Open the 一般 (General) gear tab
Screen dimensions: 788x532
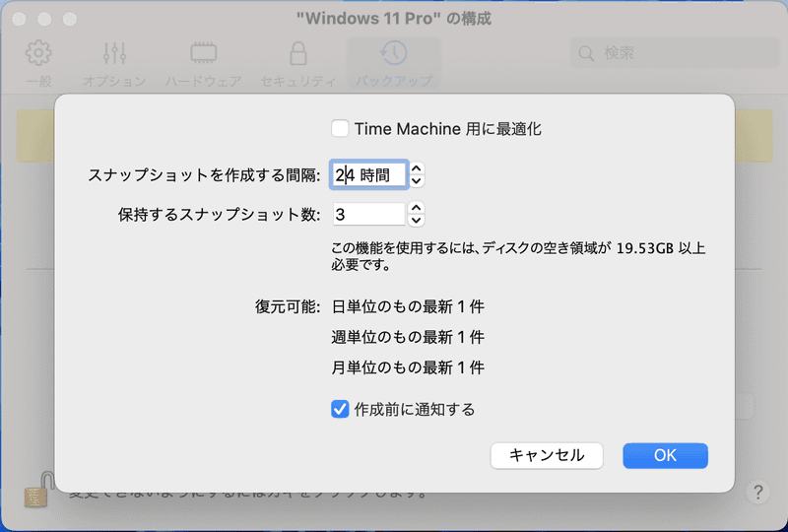point(38,64)
